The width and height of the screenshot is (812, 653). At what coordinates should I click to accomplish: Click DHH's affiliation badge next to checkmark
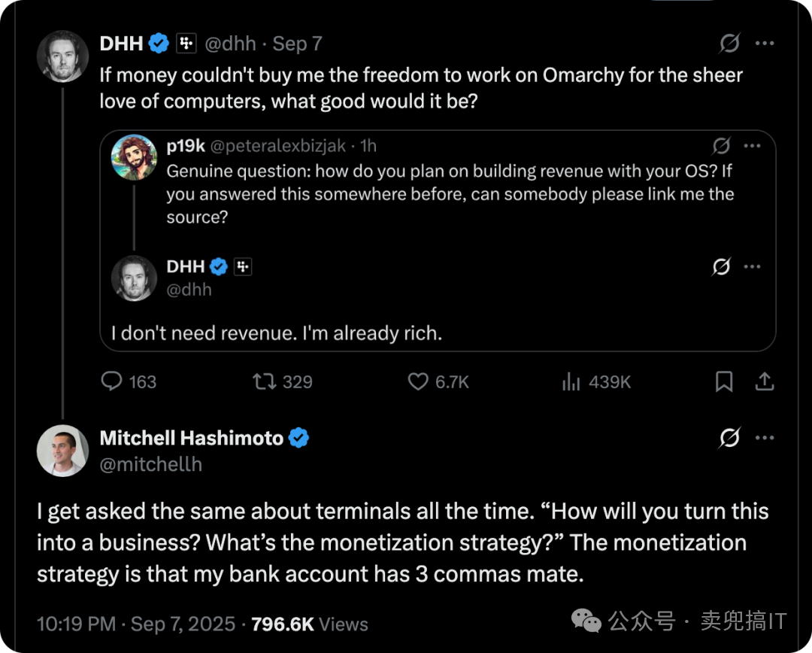coord(186,43)
